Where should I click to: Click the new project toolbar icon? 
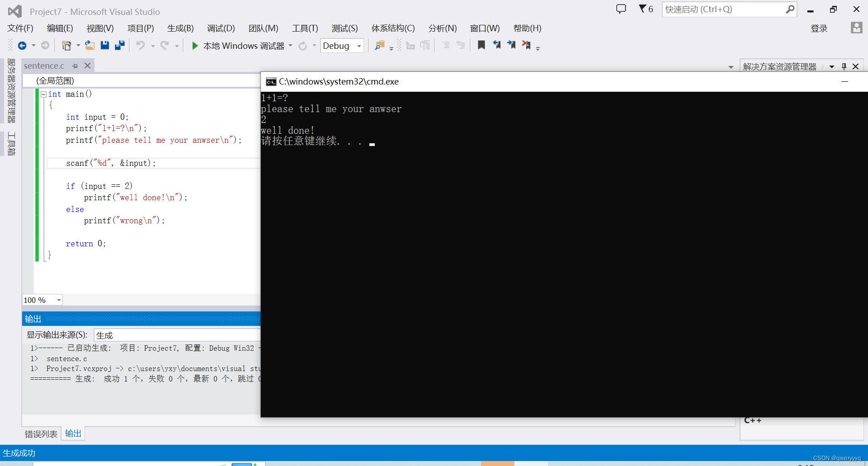66,46
